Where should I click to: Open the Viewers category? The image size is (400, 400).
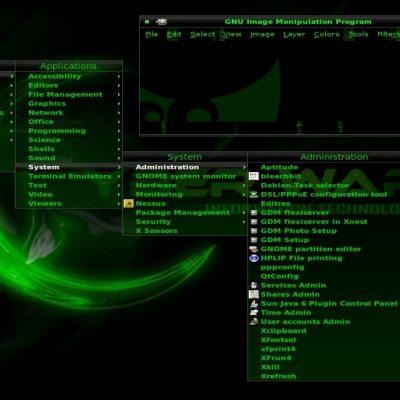click(69, 203)
